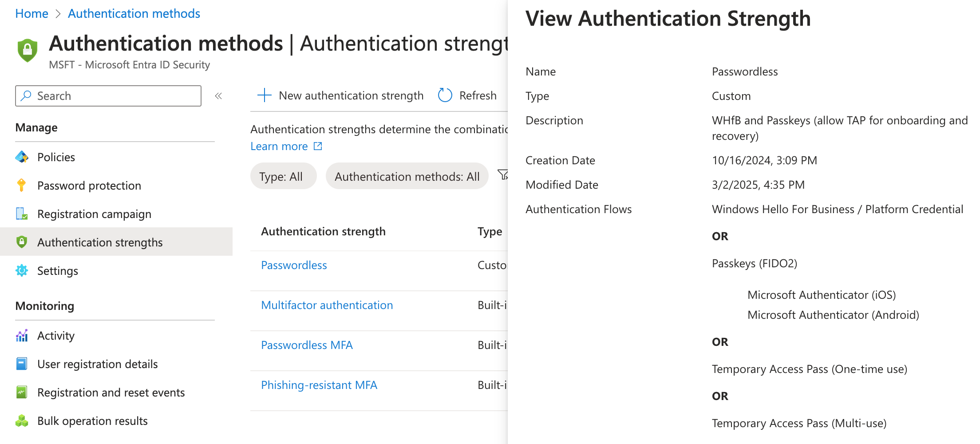980x444 pixels.
Task: Sort by Authentication strength column header
Action: [323, 231]
